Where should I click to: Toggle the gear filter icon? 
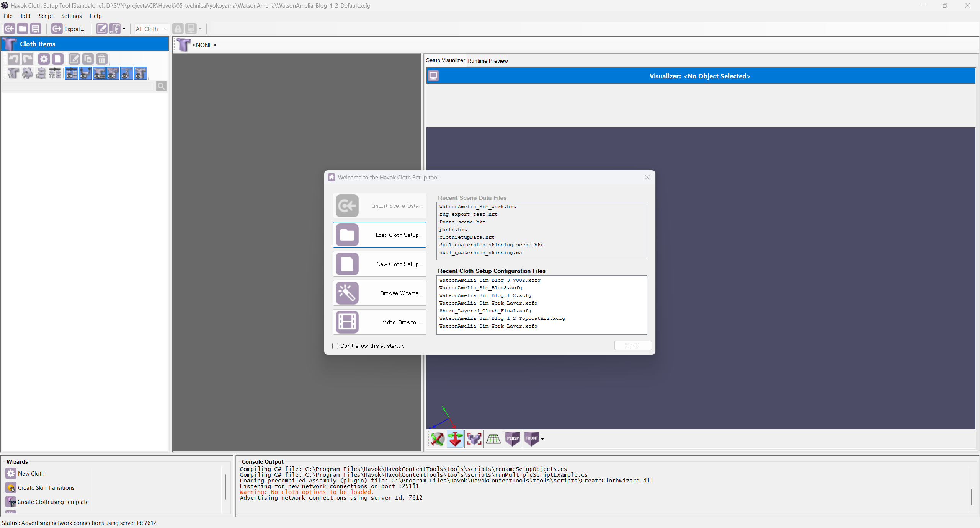[28, 73]
